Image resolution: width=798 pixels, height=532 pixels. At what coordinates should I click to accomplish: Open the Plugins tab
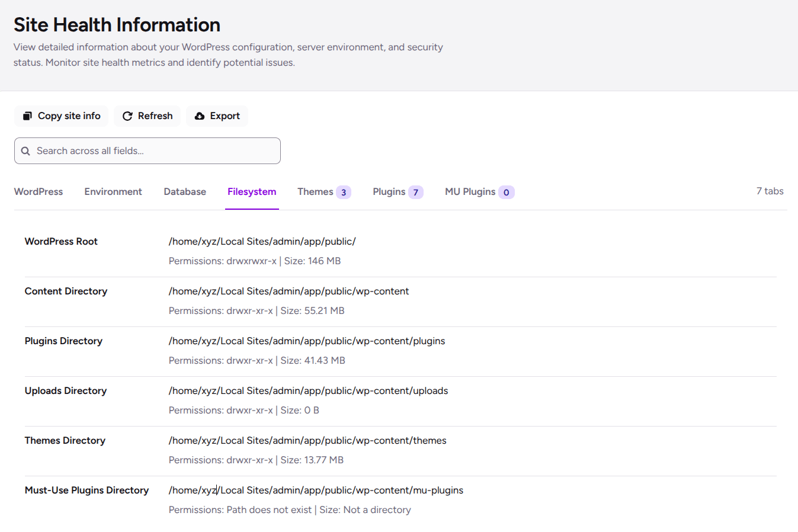pyautogui.click(x=398, y=192)
